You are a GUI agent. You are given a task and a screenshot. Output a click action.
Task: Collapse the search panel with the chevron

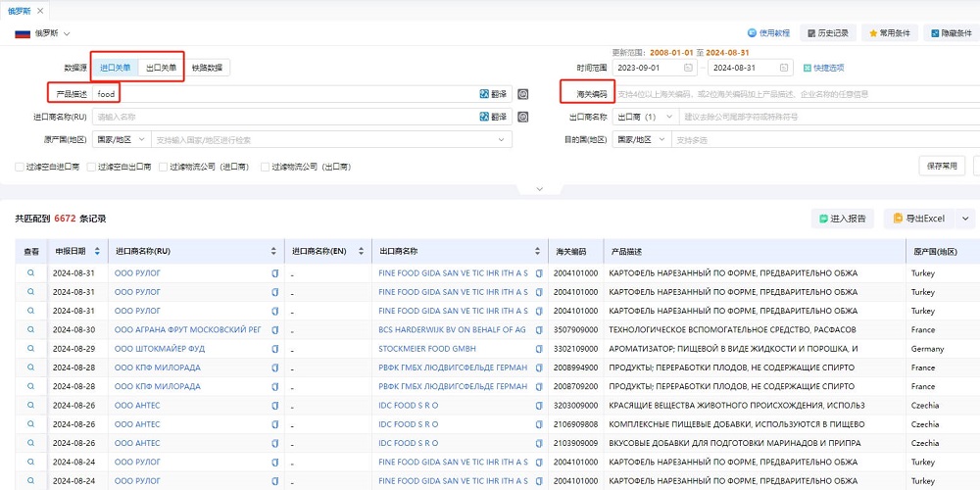pos(540,189)
